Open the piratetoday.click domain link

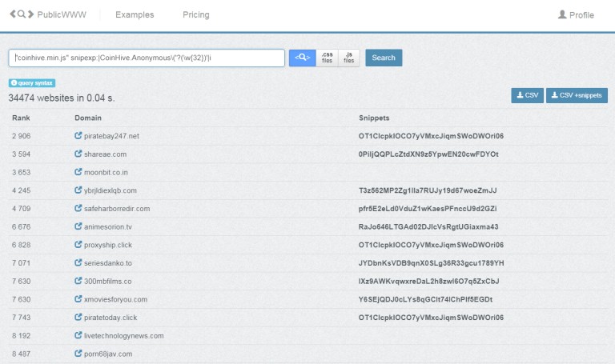click(x=111, y=318)
